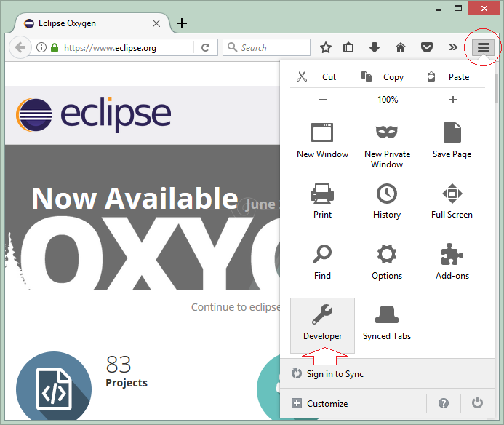
Task: Select the Print option
Action: [322, 202]
